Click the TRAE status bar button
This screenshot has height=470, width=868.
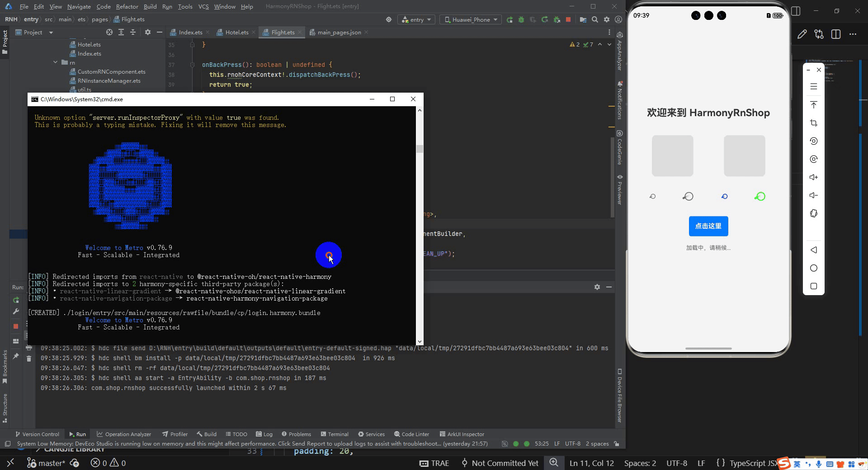point(434,463)
